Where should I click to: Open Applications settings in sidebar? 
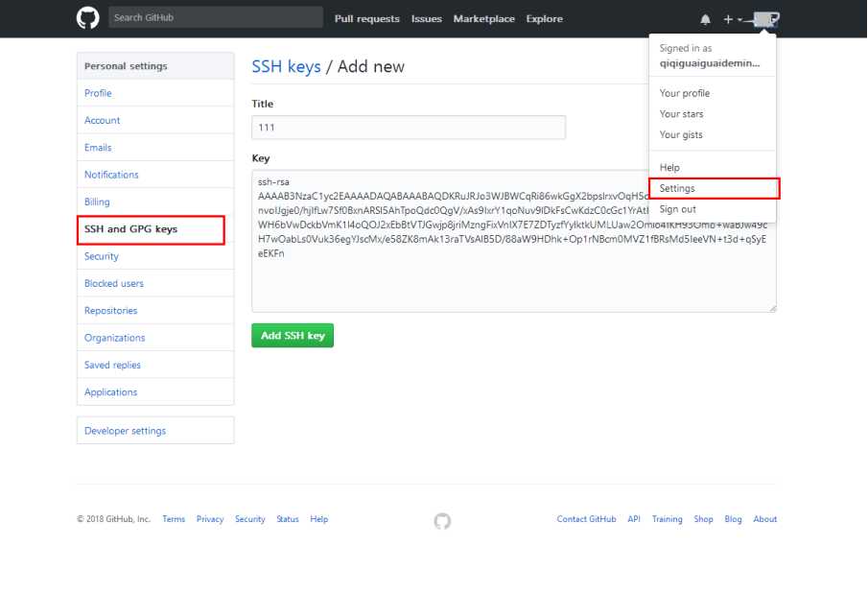point(155,391)
